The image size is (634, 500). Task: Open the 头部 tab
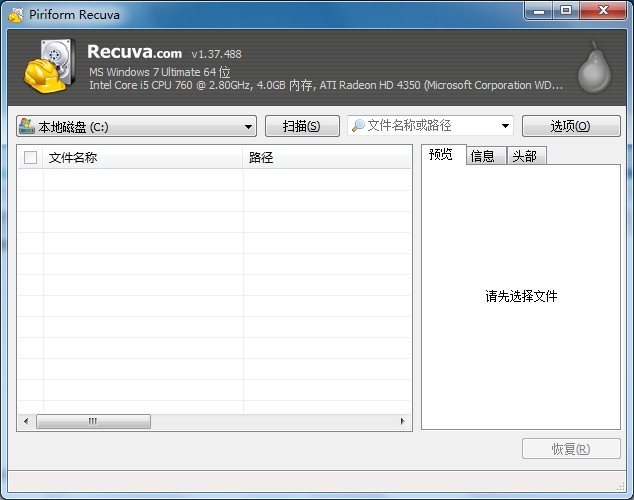pyautogui.click(x=524, y=156)
